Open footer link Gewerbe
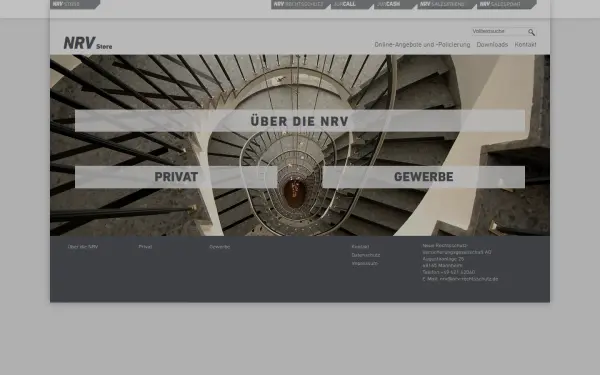Viewport: 600px width, 375px height. click(220, 247)
